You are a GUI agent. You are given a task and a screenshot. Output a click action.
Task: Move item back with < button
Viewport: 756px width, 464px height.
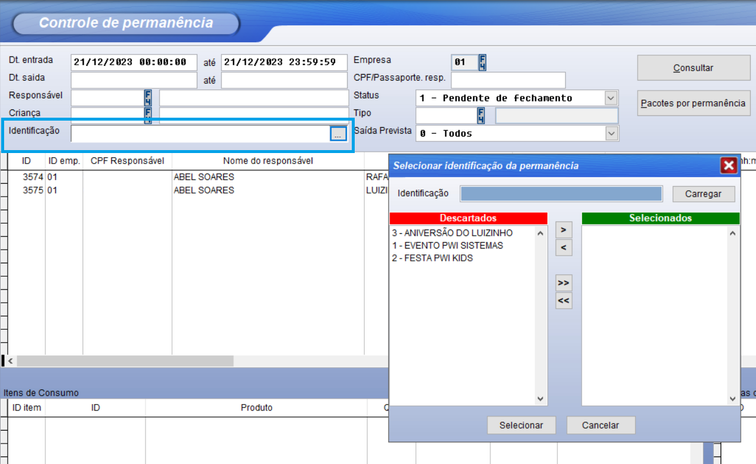(563, 247)
